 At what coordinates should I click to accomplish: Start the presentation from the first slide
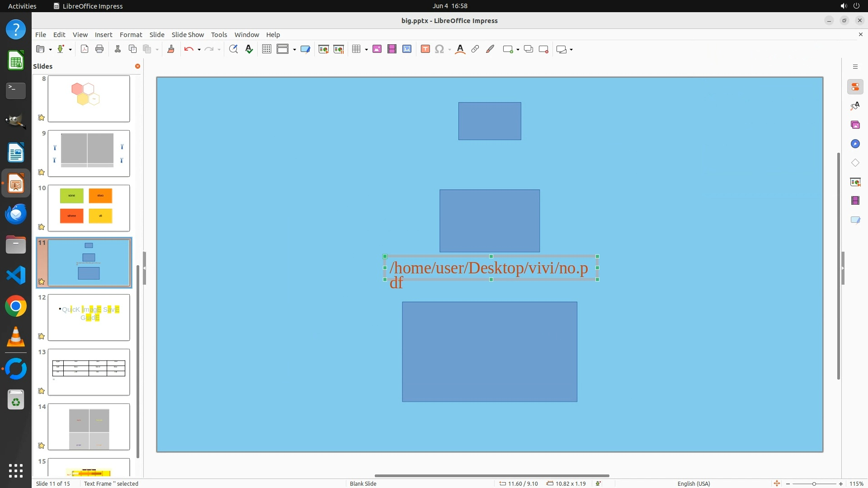pos(324,49)
